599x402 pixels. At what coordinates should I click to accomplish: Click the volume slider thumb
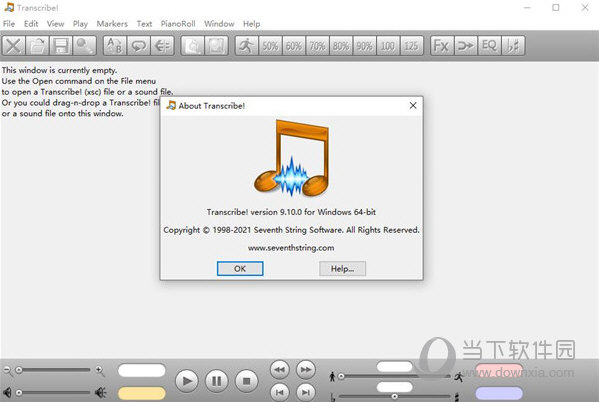[x=18, y=392]
